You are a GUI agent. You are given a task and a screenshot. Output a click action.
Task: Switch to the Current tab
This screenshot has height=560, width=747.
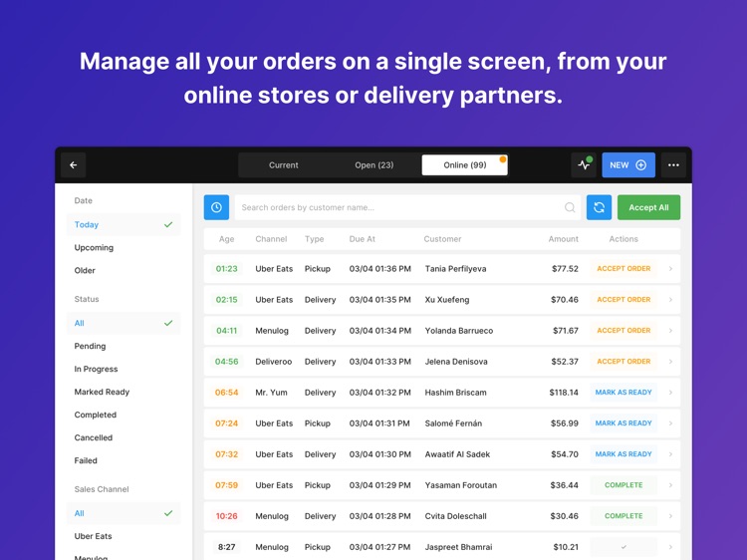click(x=284, y=164)
